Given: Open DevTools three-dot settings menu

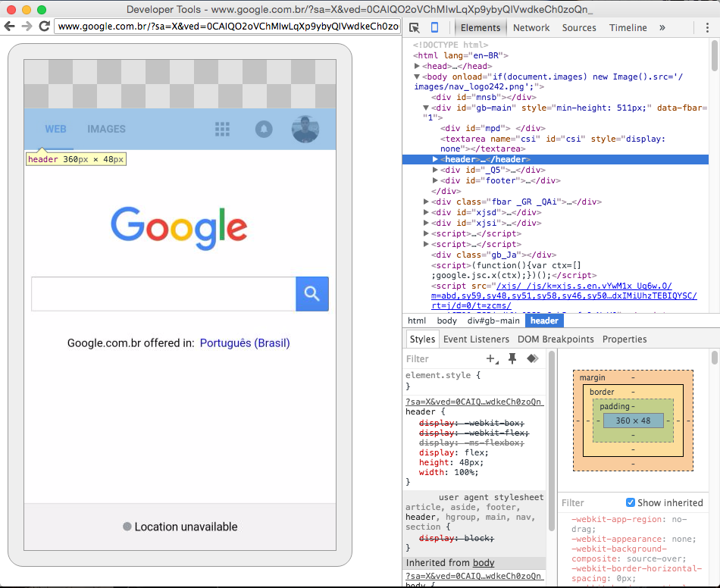Looking at the screenshot, I should click(707, 27).
